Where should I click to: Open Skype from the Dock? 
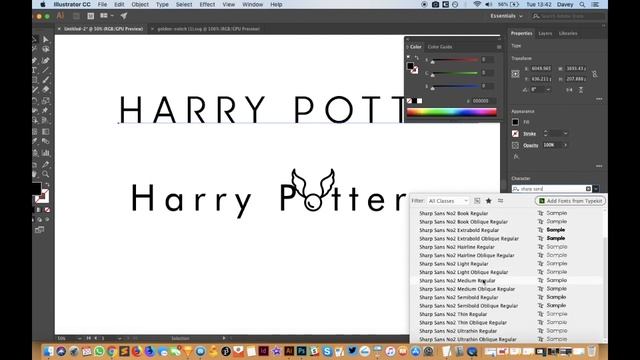click(x=327, y=351)
